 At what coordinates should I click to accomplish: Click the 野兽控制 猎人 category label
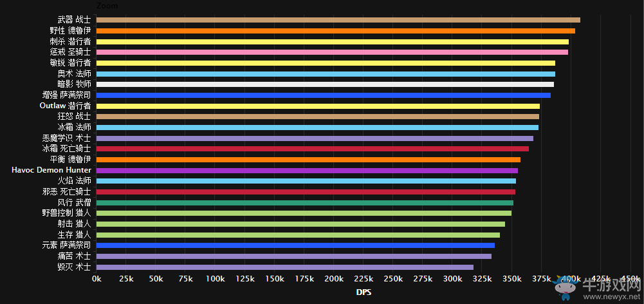coord(66,213)
